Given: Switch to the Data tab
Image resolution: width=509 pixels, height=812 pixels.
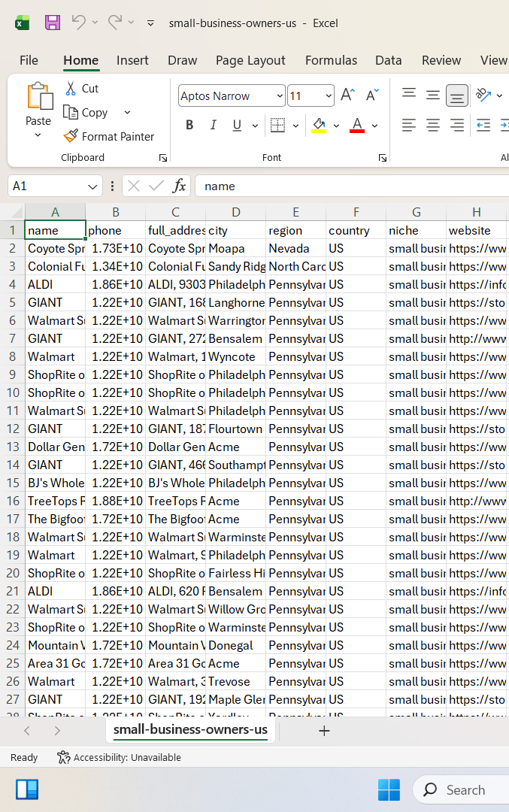Looking at the screenshot, I should tap(389, 61).
